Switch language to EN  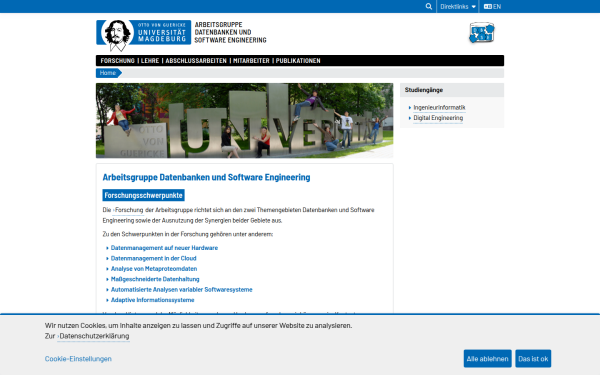492,7
